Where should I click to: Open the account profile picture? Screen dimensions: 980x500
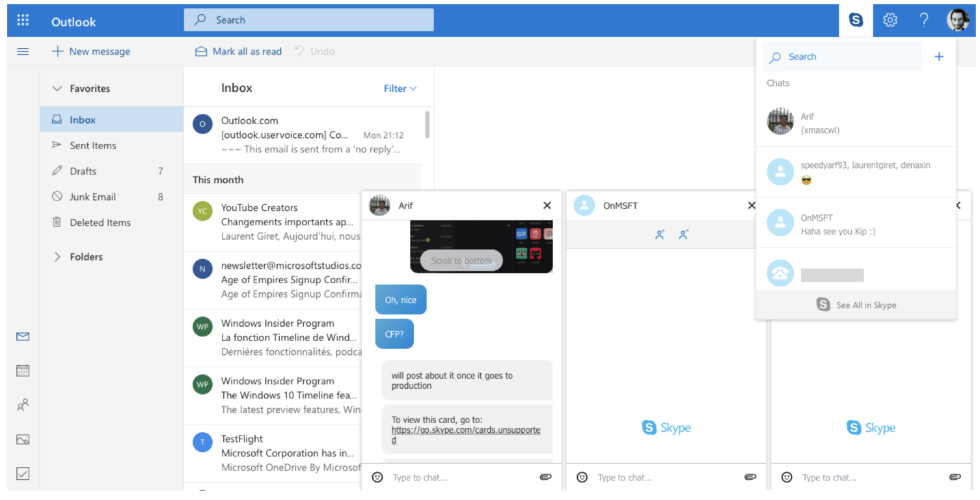(x=957, y=20)
